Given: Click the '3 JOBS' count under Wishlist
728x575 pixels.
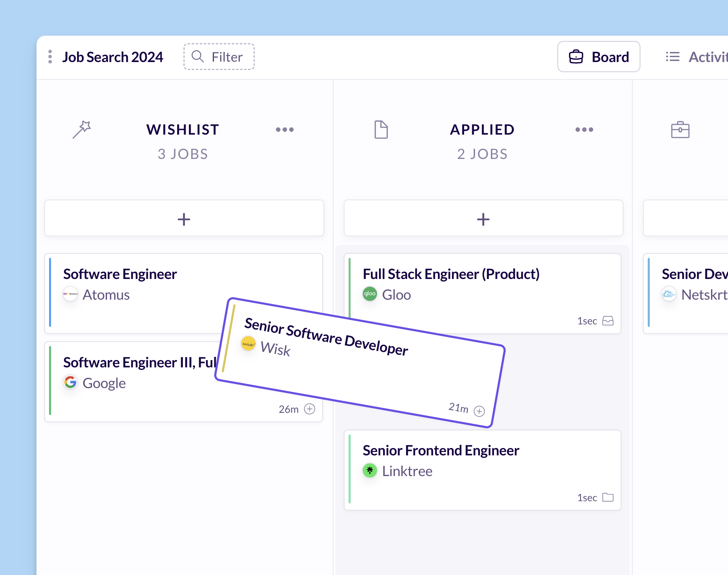Looking at the screenshot, I should pyautogui.click(x=183, y=154).
